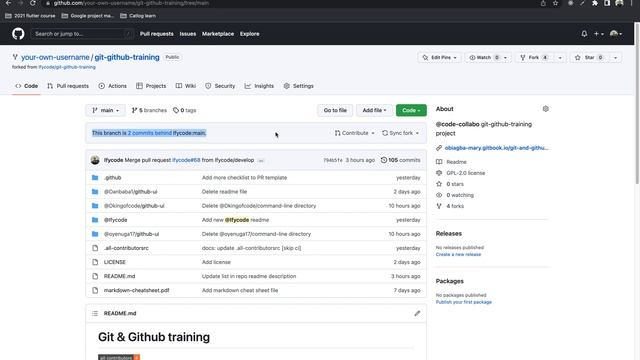Edit README.md with the pencil icon

coord(417,313)
